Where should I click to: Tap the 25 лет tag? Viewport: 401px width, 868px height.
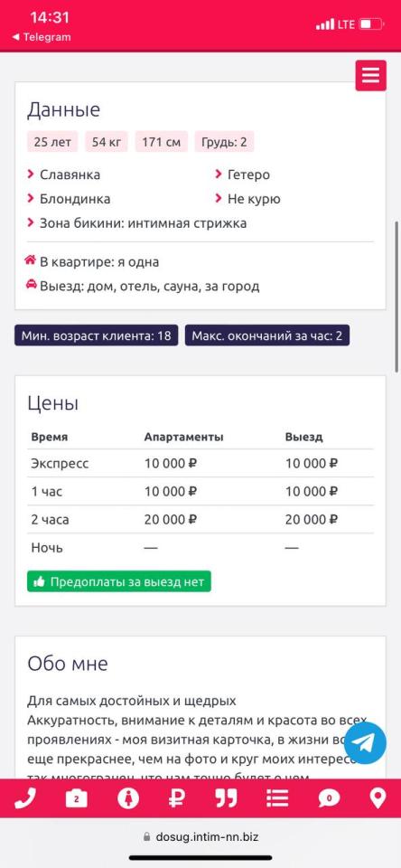(52, 142)
